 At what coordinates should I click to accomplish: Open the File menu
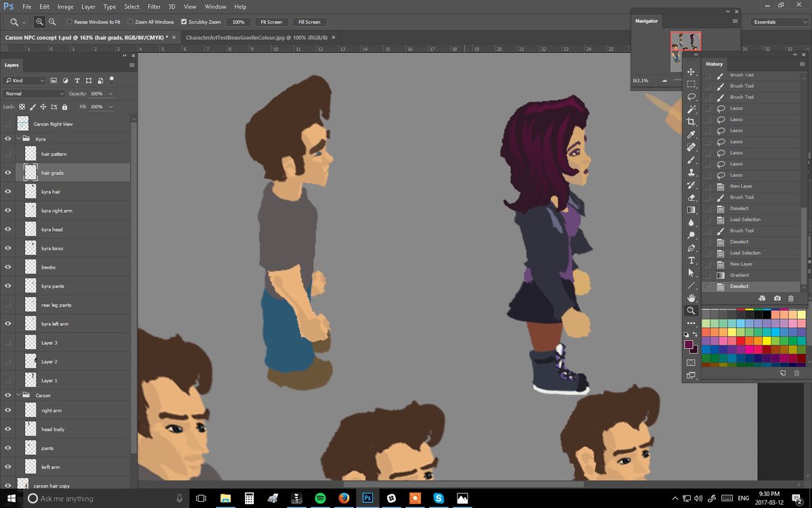coord(26,7)
